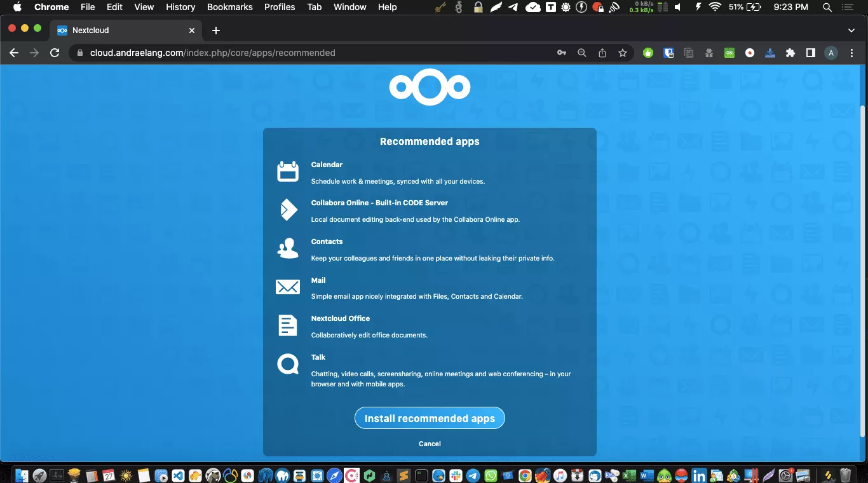This screenshot has height=483, width=868.
Task: Click the Bitwarden shield extension icon
Action: 668,53
